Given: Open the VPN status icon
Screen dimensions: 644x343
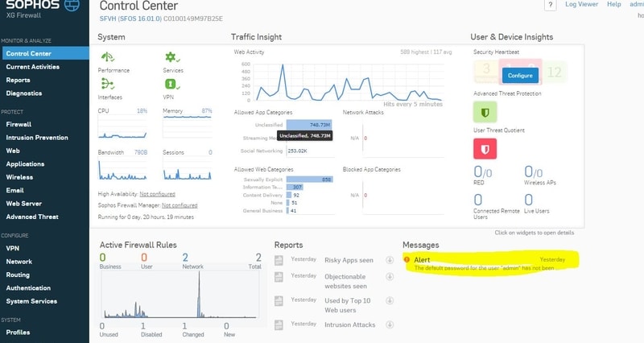Looking at the screenshot, I should point(172,84).
